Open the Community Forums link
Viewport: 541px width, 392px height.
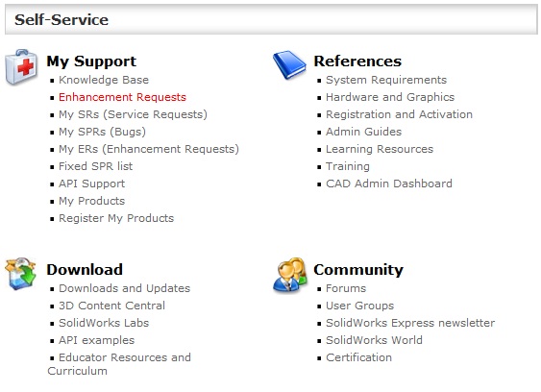(x=346, y=288)
